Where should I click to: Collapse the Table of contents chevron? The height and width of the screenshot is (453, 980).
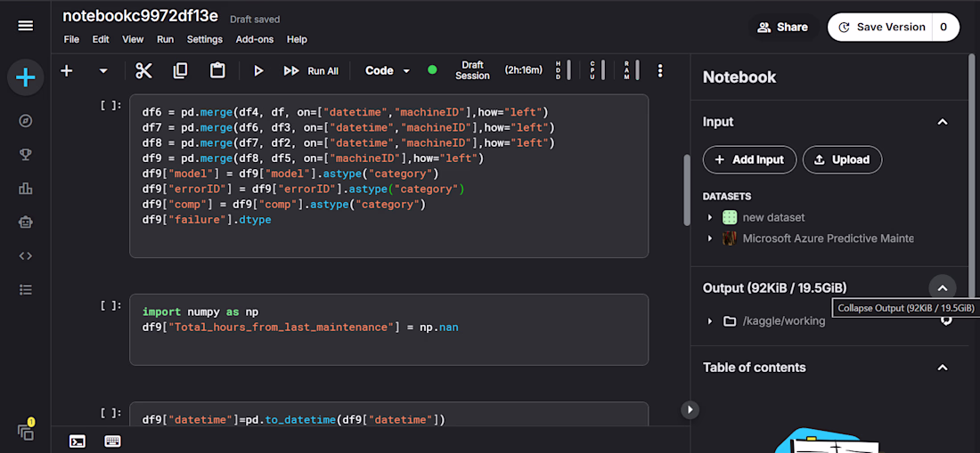point(943,368)
